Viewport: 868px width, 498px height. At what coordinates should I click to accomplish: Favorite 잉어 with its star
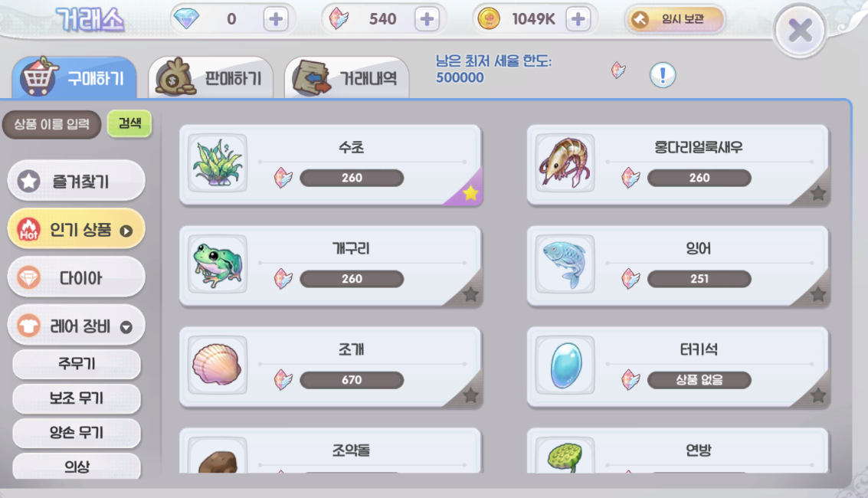(817, 294)
